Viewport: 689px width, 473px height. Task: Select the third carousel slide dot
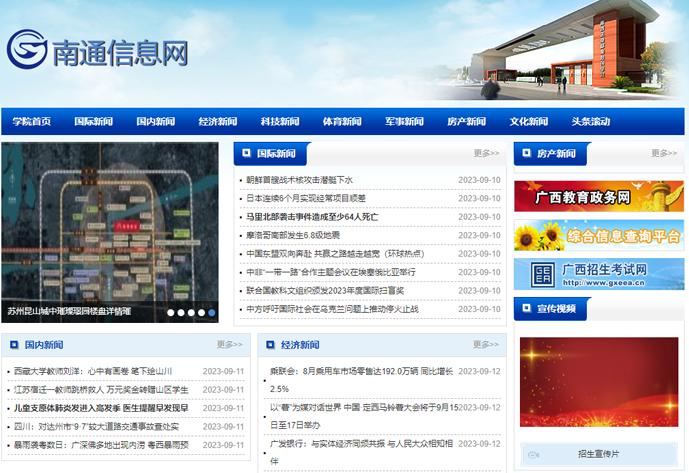(191, 312)
